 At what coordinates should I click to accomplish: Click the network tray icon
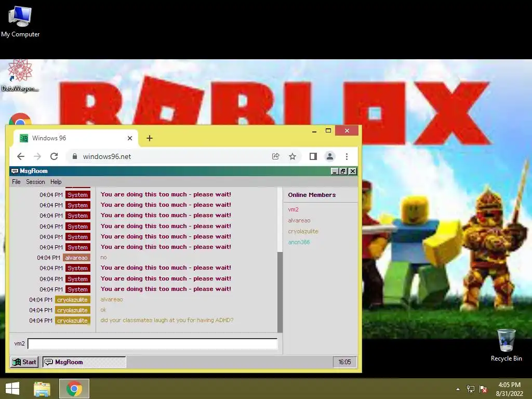click(471, 389)
